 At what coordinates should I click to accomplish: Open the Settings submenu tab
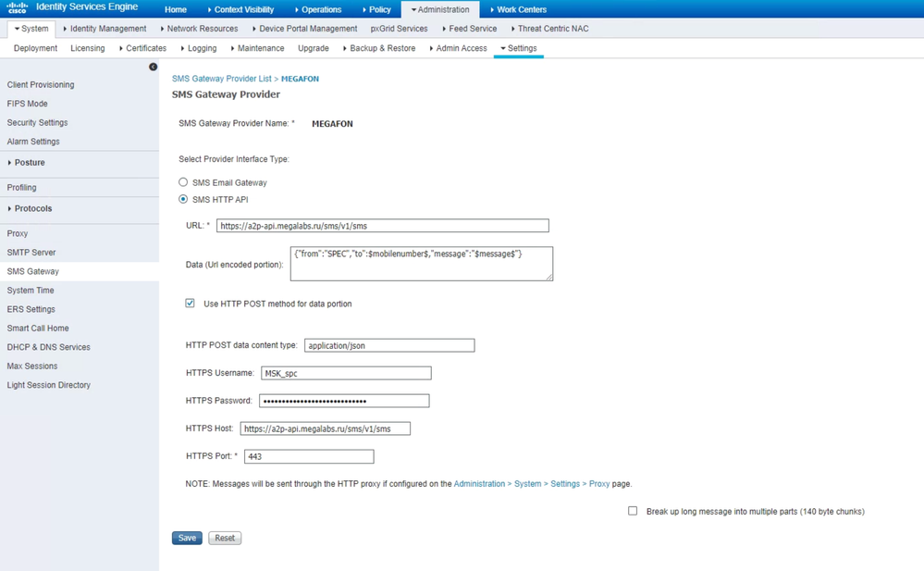(x=519, y=48)
